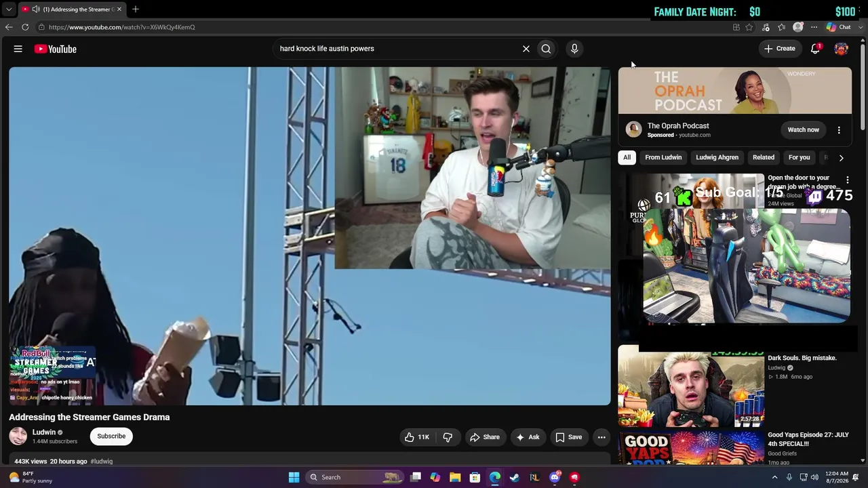Open the Oprah Podcast banner ad

point(734,90)
